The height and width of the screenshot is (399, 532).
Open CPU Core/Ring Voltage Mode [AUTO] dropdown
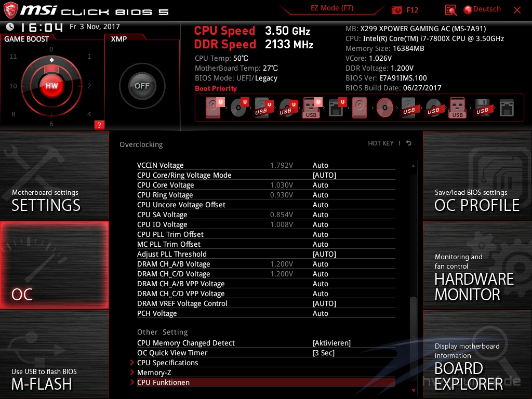point(324,175)
